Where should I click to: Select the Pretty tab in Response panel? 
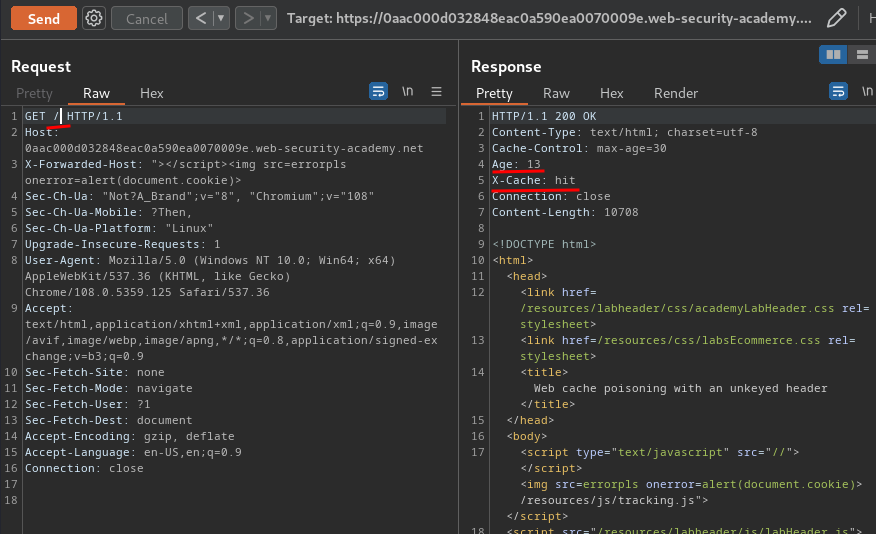pos(494,93)
